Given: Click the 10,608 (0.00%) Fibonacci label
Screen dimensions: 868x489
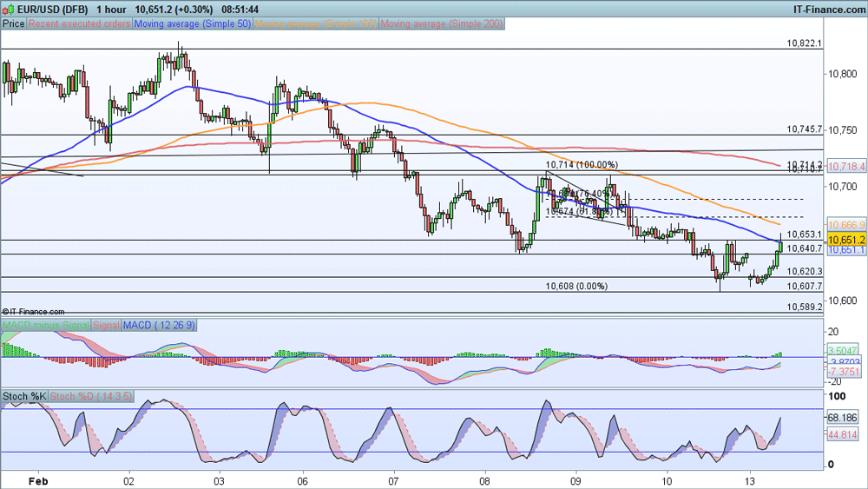Looking at the screenshot, I should [x=576, y=287].
